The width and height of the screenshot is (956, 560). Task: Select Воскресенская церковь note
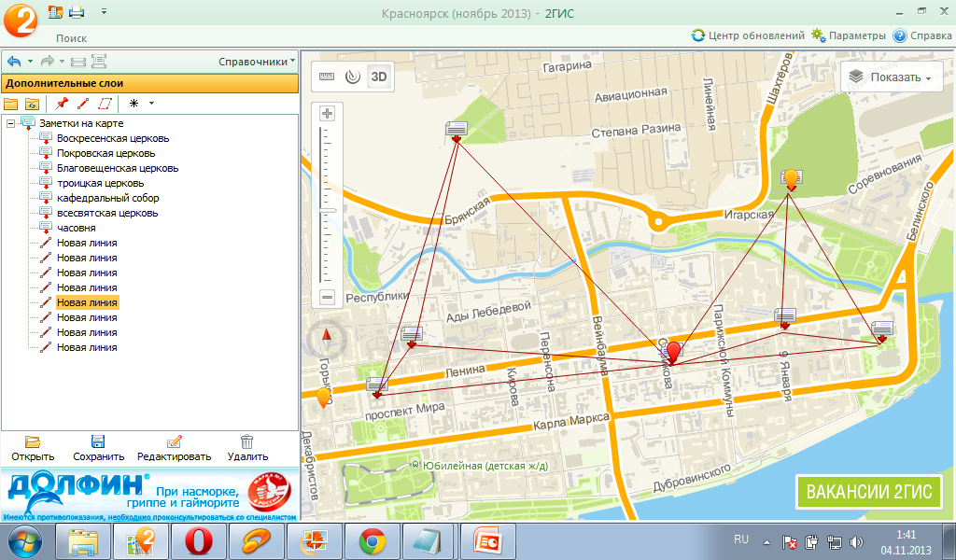coord(113,138)
